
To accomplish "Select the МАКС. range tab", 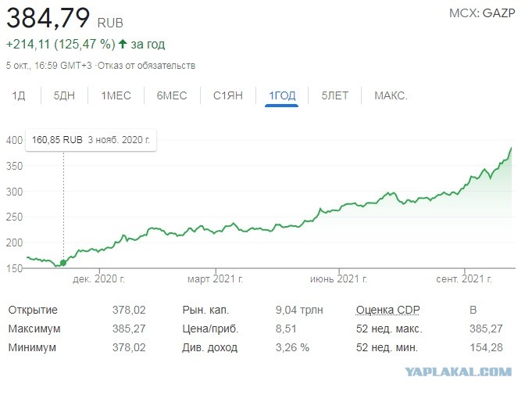I will (391, 95).
